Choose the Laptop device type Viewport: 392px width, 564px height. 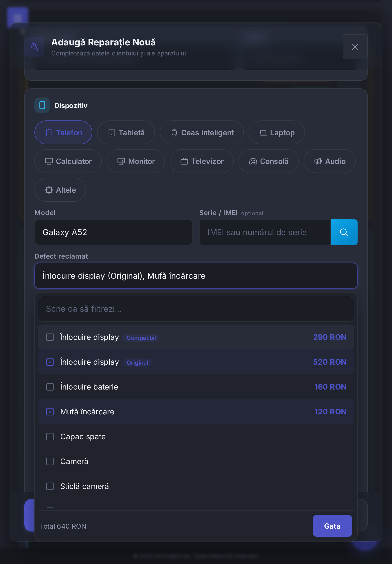click(x=277, y=133)
